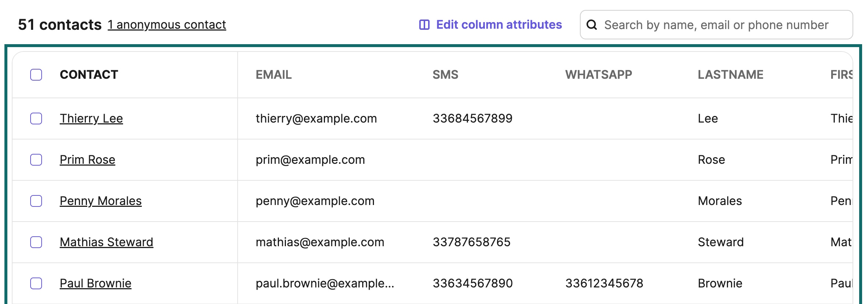Select the select-all checkbox in table header
Screen dimensions: 868x304
click(x=35, y=75)
